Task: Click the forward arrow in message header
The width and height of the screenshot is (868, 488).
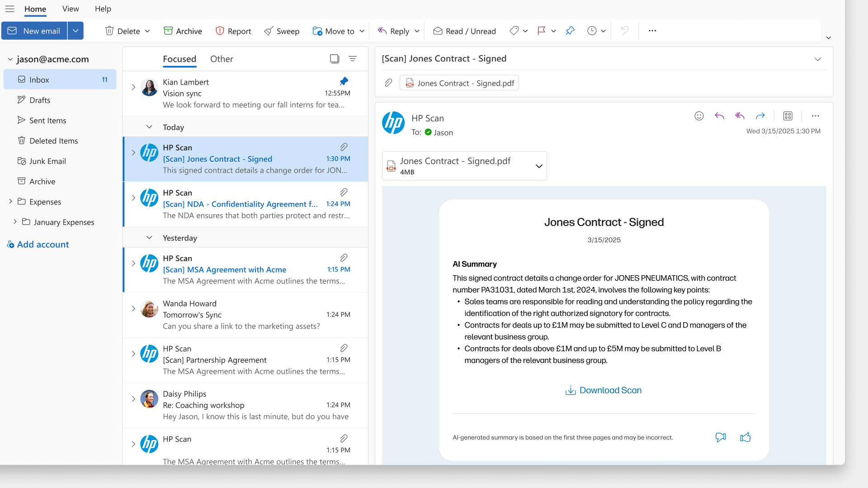Action: pyautogui.click(x=760, y=116)
